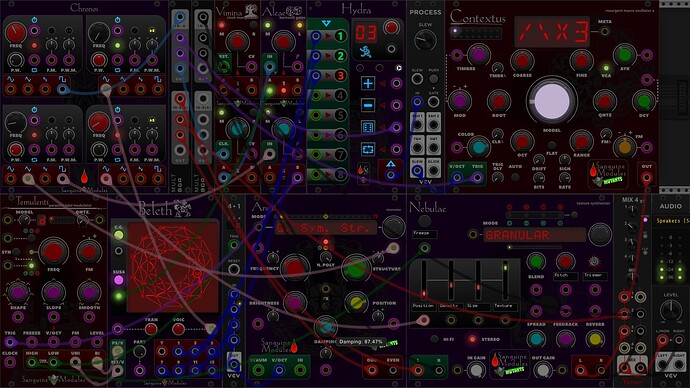Toggle the FLAT button on Contextus
690x388 pixels.
tap(552, 145)
